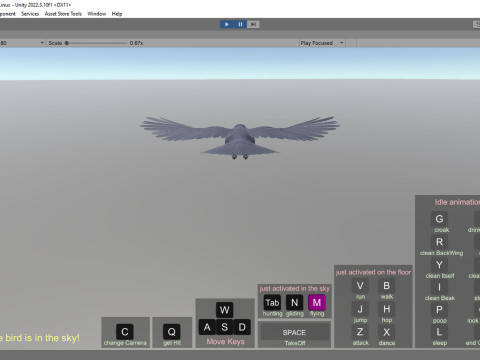Click the 'change Camera' label
This screenshot has width=480, height=360.
point(125,343)
